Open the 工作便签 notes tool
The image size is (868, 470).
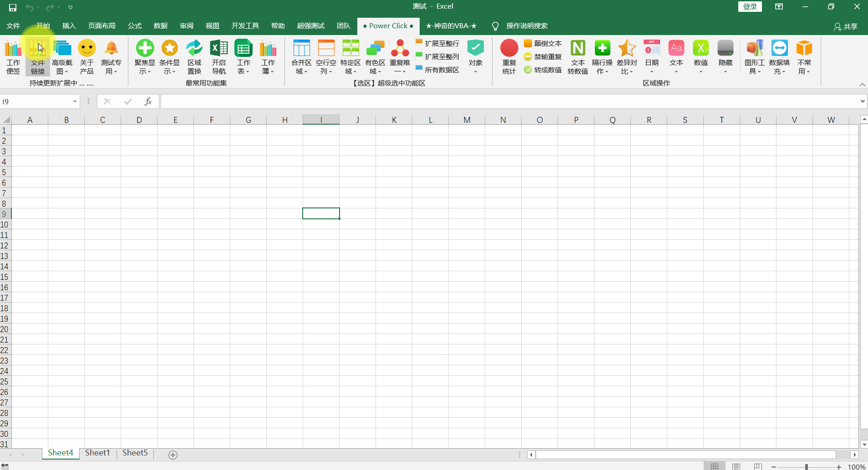point(13,57)
